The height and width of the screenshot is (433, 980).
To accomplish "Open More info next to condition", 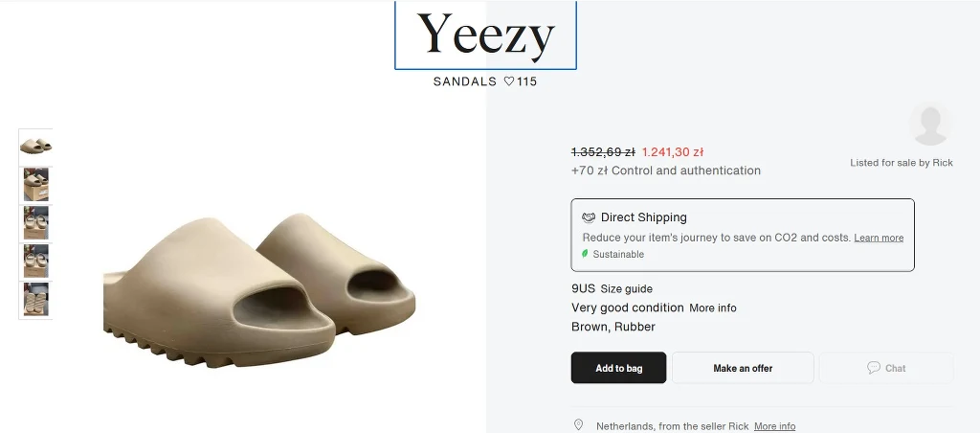I will (x=713, y=308).
